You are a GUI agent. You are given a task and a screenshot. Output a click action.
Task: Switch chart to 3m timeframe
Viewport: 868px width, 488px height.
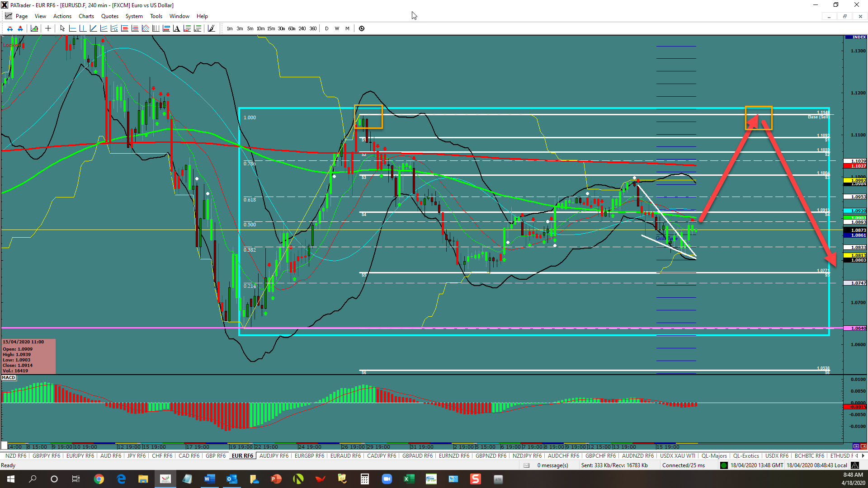click(240, 28)
